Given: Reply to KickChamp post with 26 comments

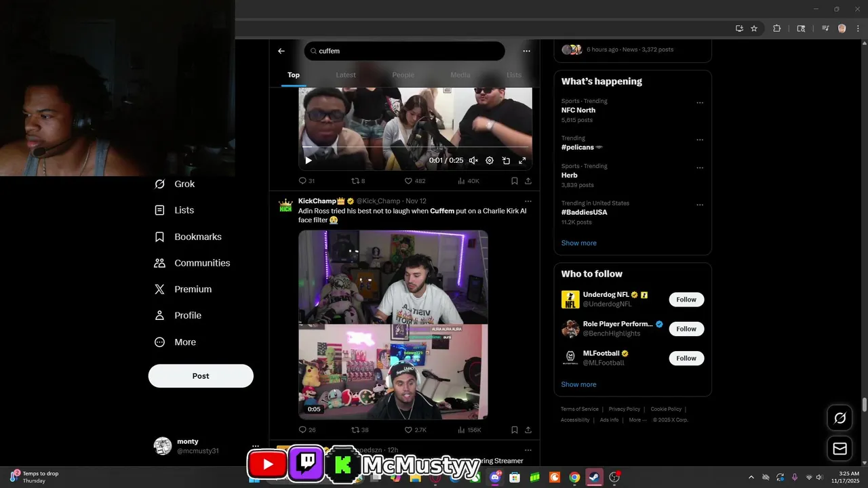Looking at the screenshot, I should [307, 430].
